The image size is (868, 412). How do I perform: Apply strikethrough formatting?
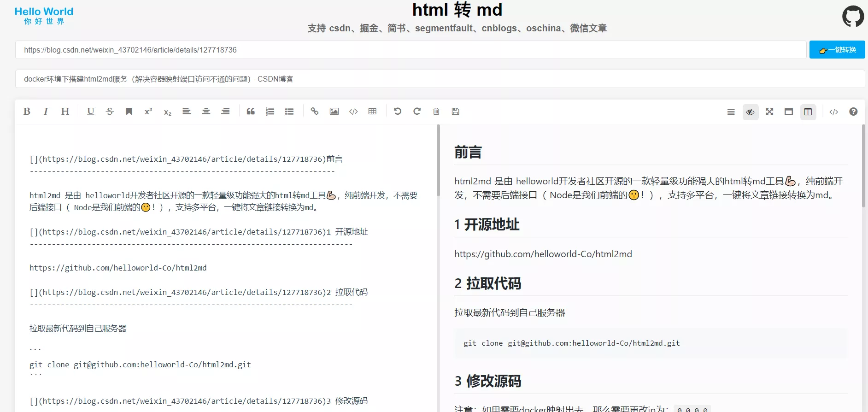pos(110,112)
